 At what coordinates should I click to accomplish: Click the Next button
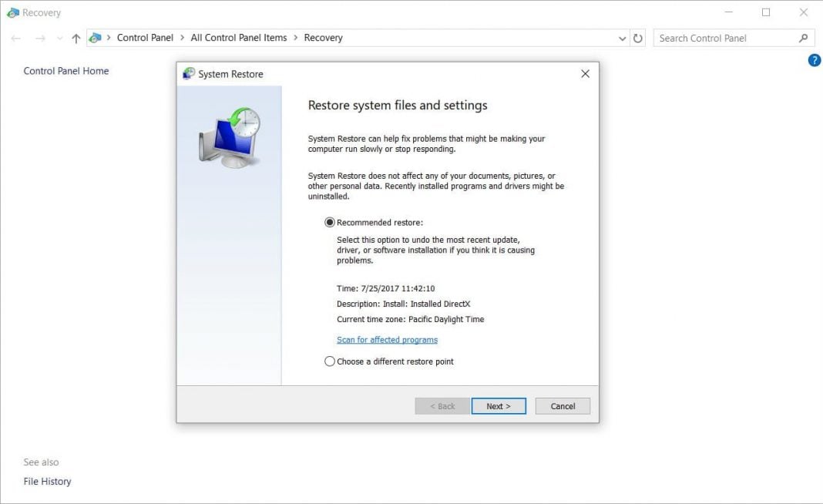click(499, 405)
